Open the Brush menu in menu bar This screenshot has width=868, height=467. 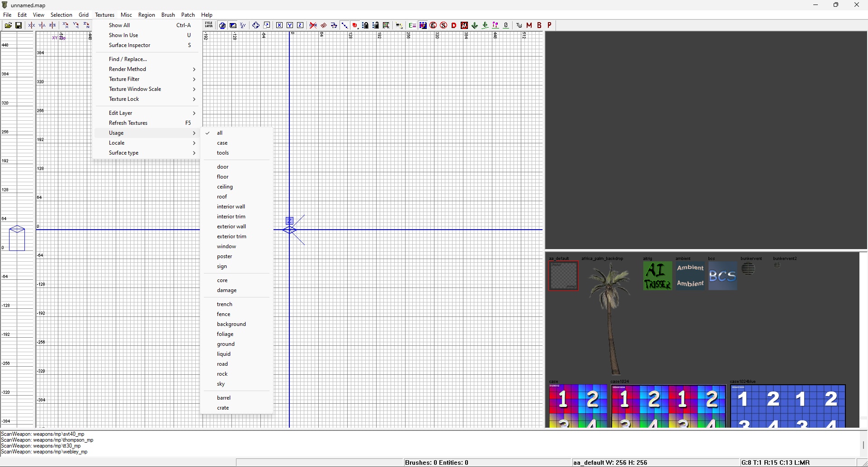[x=168, y=15]
